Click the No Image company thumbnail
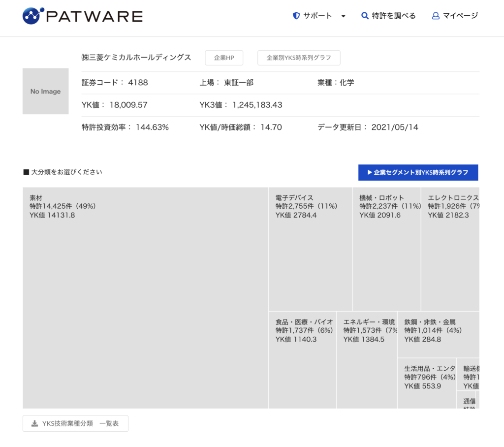This screenshot has width=504, height=447. point(46,92)
